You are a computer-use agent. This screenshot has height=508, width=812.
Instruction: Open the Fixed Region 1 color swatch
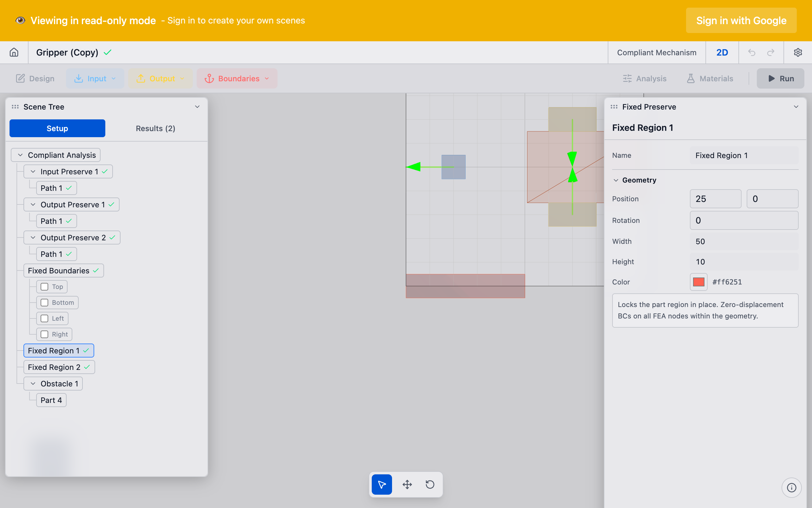tap(698, 282)
